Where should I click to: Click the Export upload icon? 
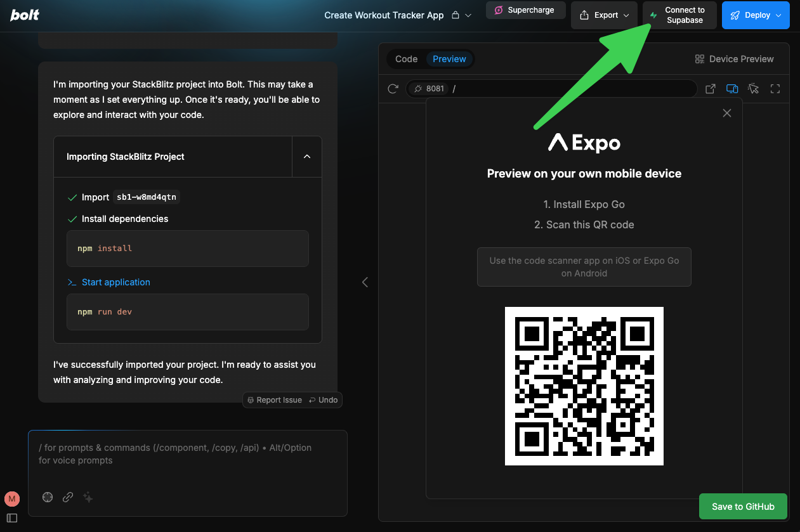(584, 15)
